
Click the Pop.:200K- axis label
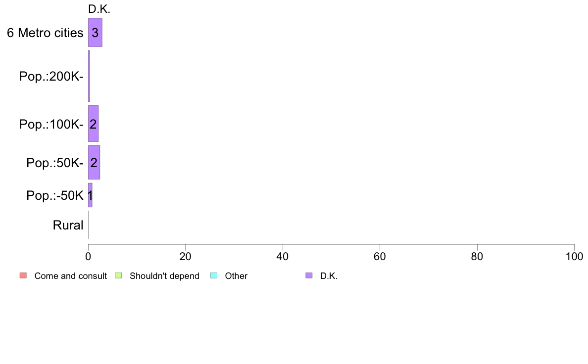(x=51, y=76)
